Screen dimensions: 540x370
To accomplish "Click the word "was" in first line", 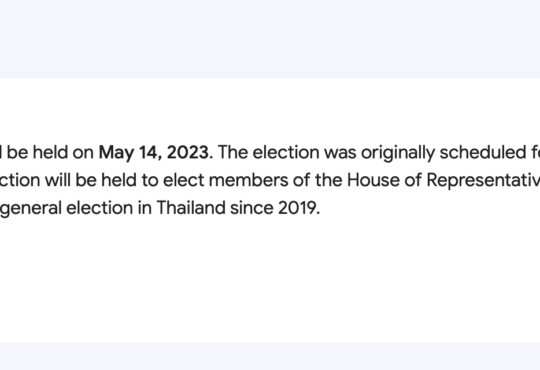I will (x=340, y=153).
